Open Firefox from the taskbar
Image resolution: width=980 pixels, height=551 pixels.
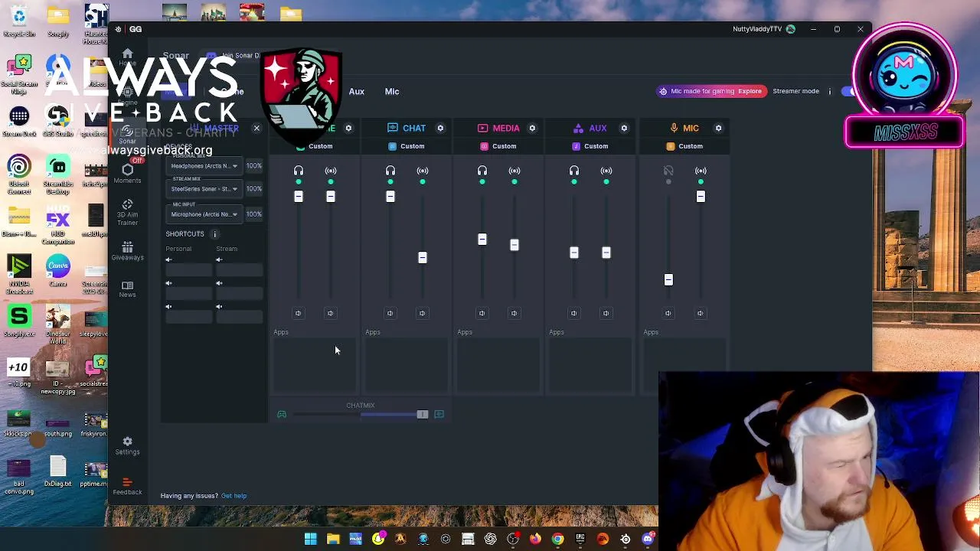coord(535,539)
